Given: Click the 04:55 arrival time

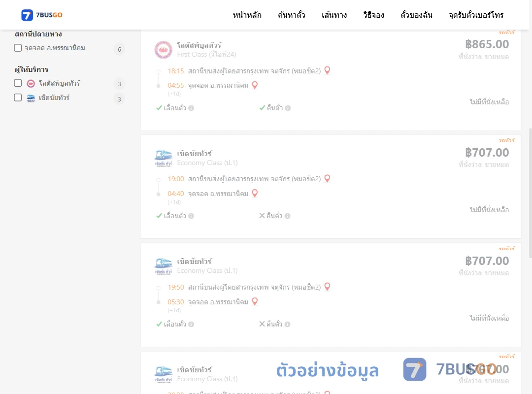Looking at the screenshot, I should click(176, 85).
